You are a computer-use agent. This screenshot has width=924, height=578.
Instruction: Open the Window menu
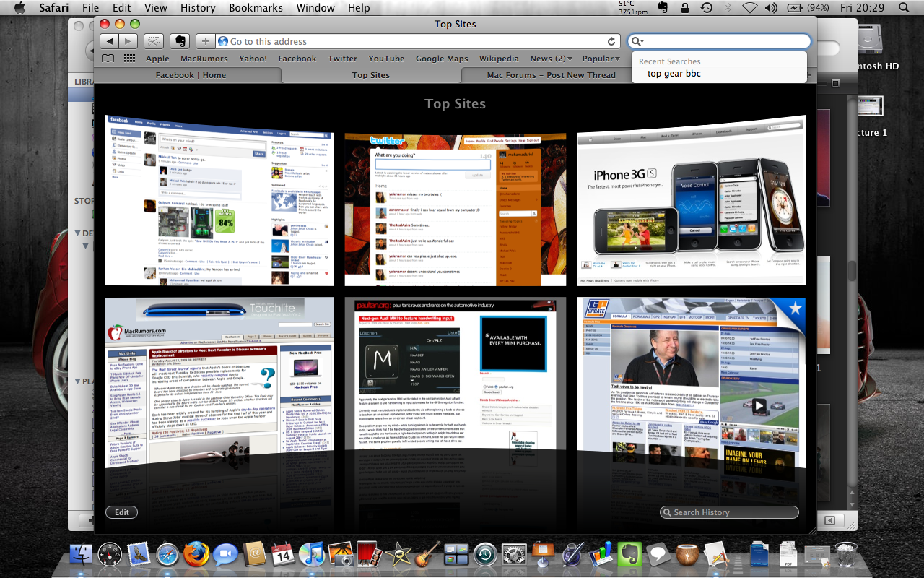pos(315,8)
